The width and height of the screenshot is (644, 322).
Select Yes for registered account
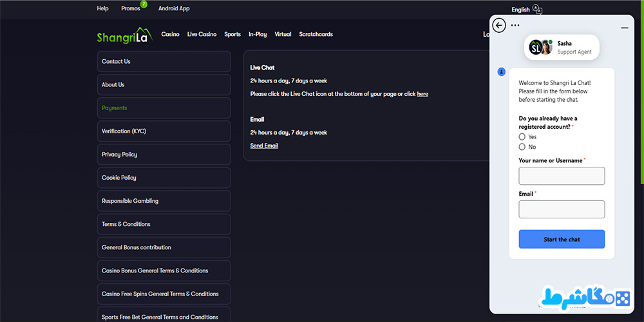pos(522,137)
